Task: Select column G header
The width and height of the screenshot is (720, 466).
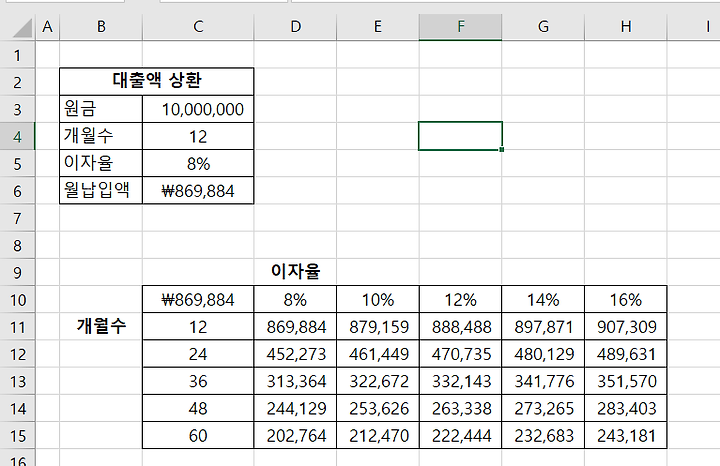Action: [x=543, y=27]
